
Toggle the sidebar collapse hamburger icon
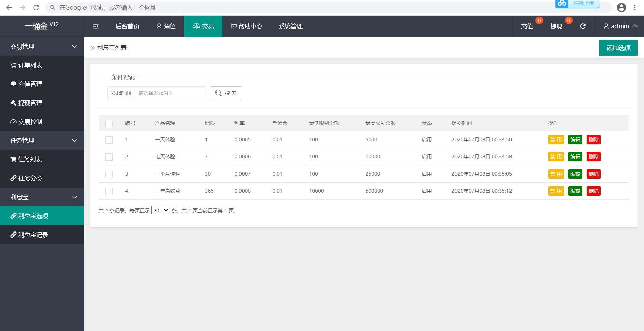click(x=96, y=26)
